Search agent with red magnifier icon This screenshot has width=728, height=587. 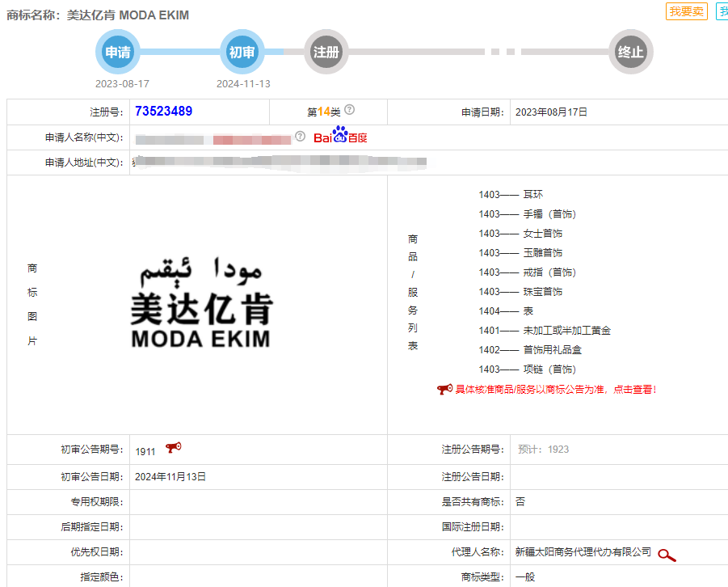pos(667,555)
